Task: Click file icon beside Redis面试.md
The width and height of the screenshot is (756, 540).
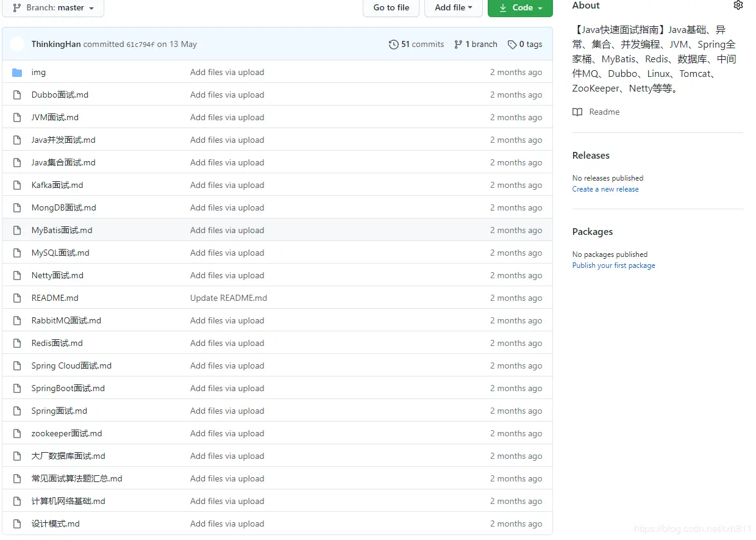Action: [x=17, y=344]
